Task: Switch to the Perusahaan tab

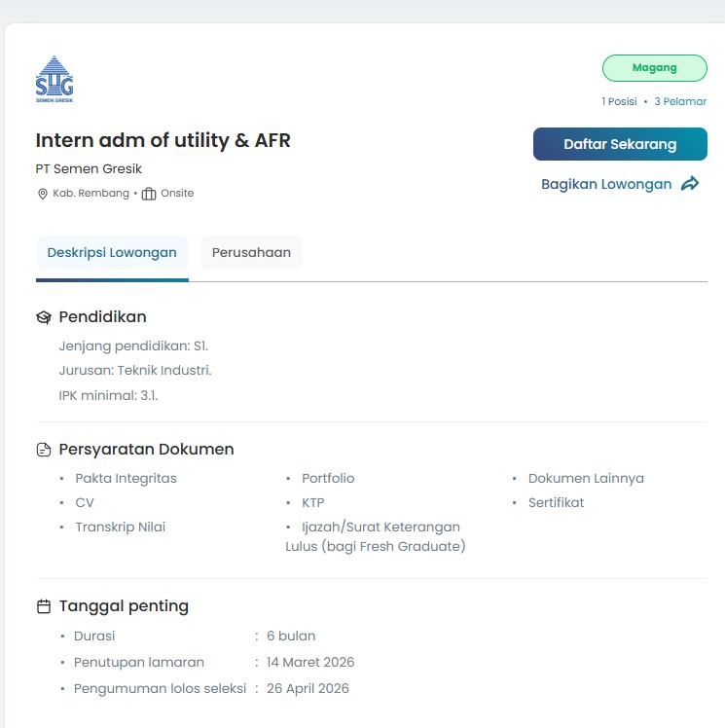Action: [x=251, y=253]
